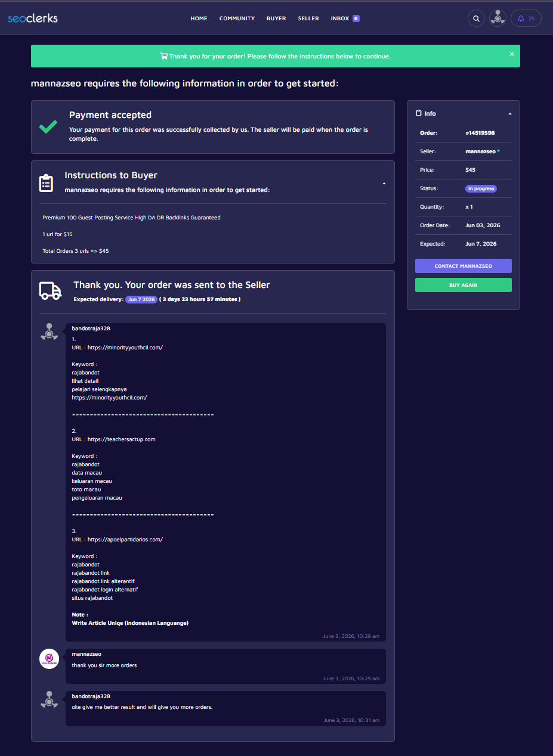The width and height of the screenshot is (553, 756).
Task: Click Contact Mannazseo button
Action: (464, 266)
